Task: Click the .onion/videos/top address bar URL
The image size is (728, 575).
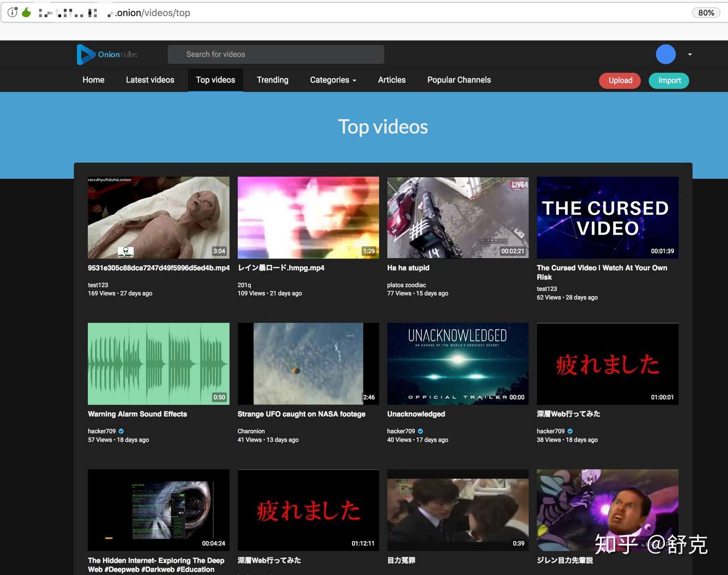Action: pyautogui.click(x=153, y=13)
